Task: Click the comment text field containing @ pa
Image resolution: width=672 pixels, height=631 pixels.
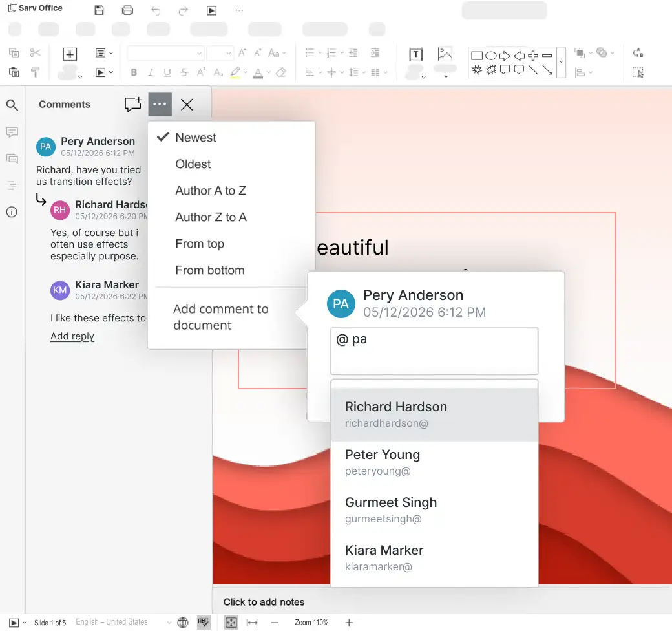Action: pos(434,350)
